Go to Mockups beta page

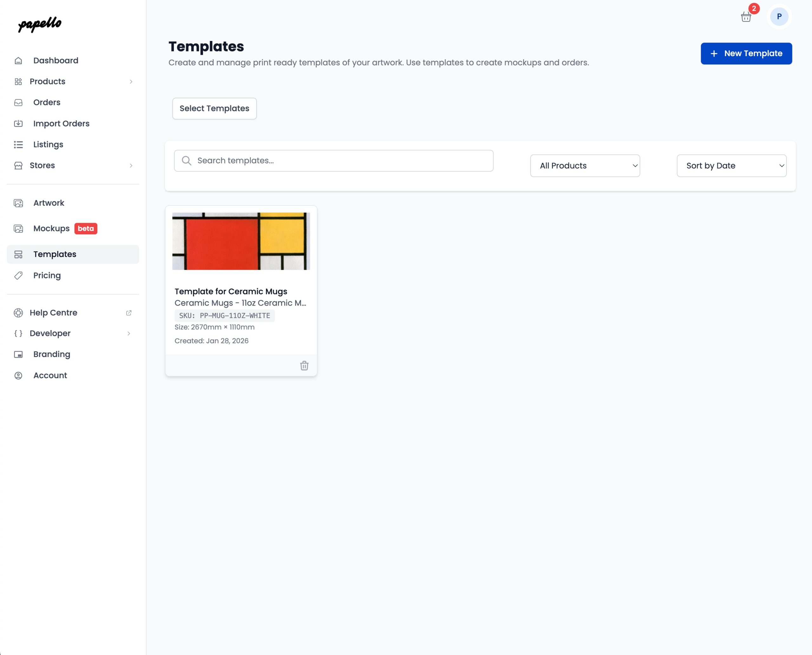coord(52,228)
